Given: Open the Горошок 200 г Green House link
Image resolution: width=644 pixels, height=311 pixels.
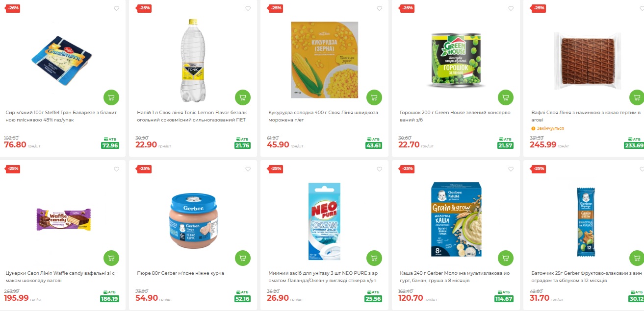Looking at the screenshot, I should (455, 116).
